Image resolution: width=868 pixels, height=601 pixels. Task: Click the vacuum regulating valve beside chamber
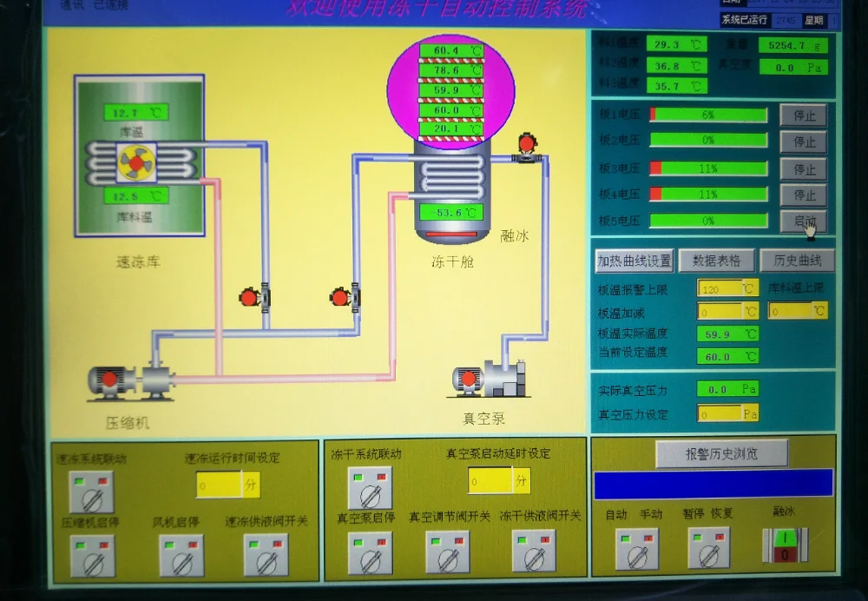coord(528,149)
